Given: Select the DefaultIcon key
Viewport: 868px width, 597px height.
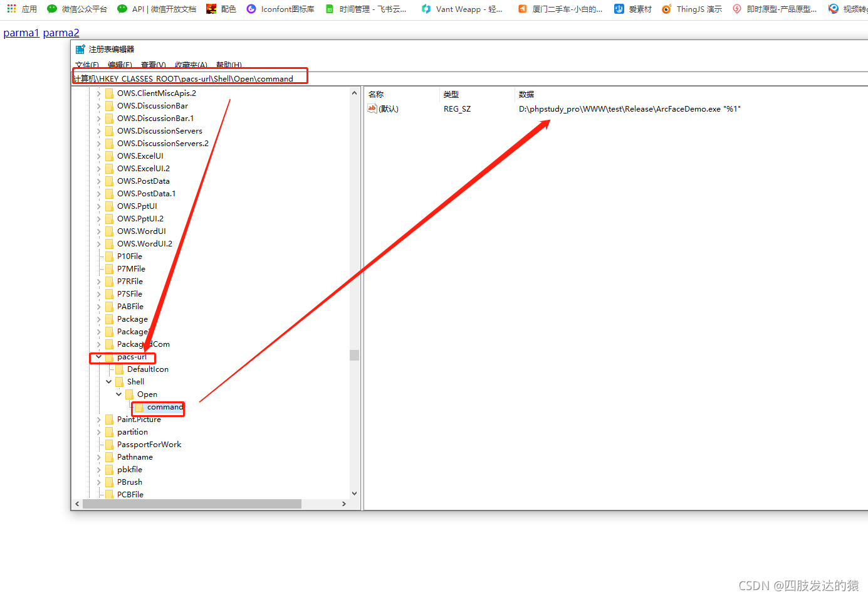Looking at the screenshot, I should click(148, 369).
